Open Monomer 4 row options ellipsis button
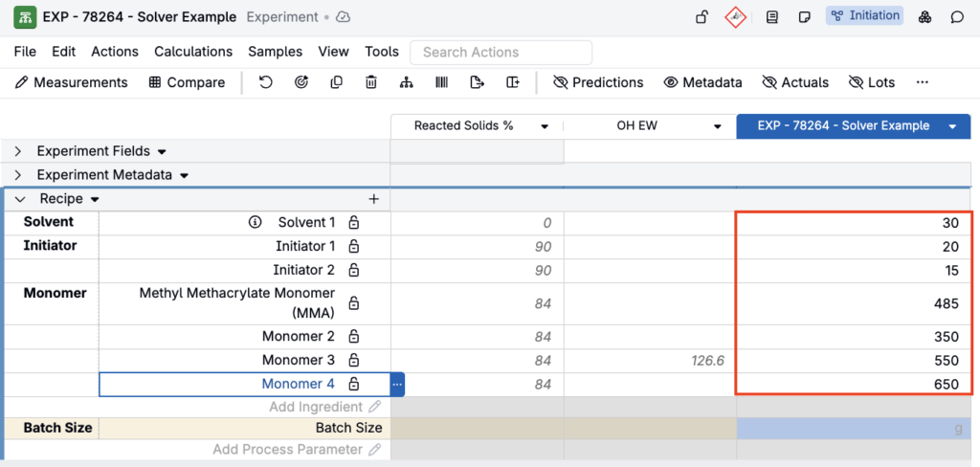 coord(397,385)
